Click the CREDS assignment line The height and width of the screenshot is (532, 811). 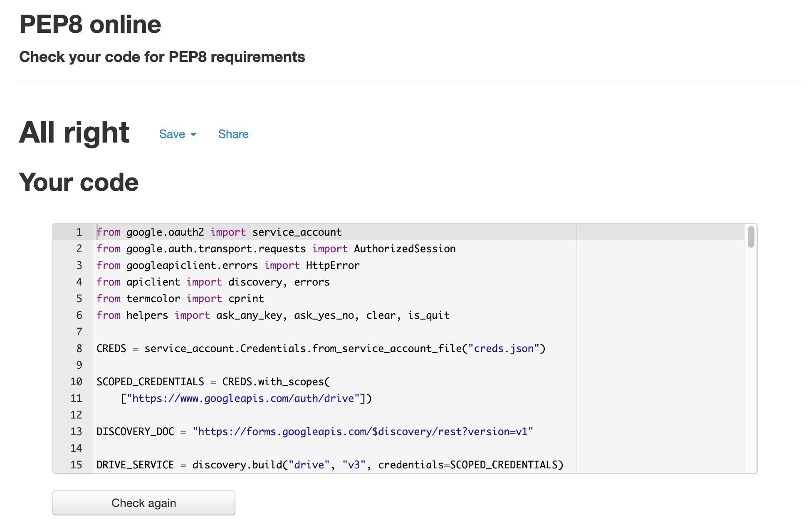321,348
